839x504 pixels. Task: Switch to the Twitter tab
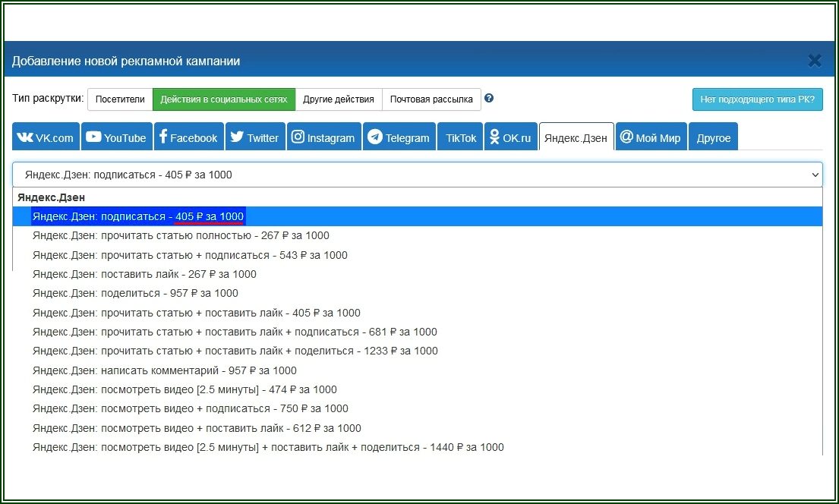255,137
